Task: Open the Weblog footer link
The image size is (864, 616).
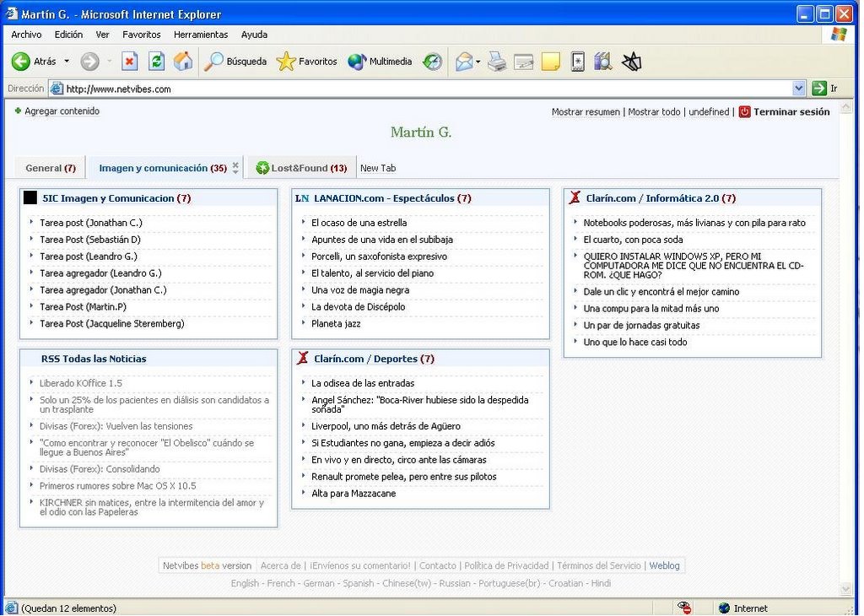Action: coord(664,565)
